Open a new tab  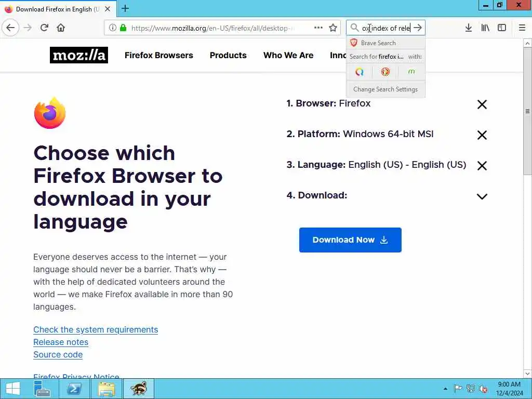(125, 8)
